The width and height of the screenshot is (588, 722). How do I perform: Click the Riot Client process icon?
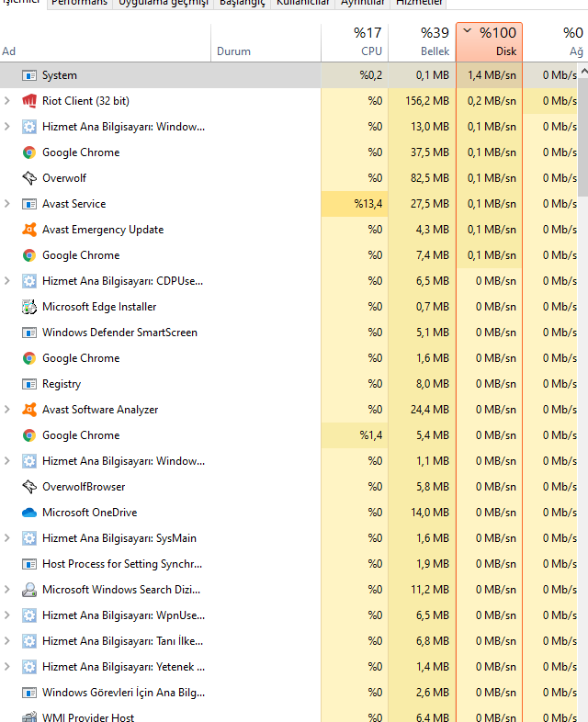(x=29, y=101)
